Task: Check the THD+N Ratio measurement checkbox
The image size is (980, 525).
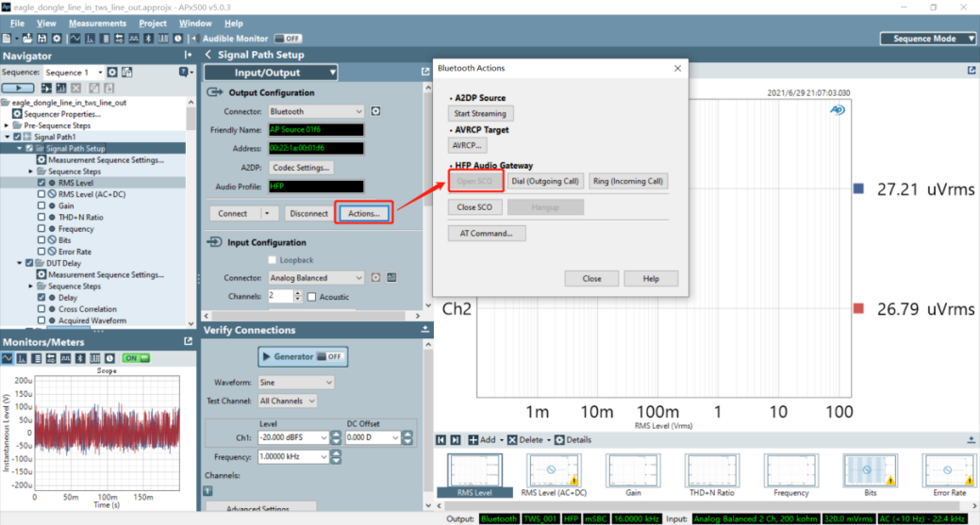Action: [x=42, y=217]
